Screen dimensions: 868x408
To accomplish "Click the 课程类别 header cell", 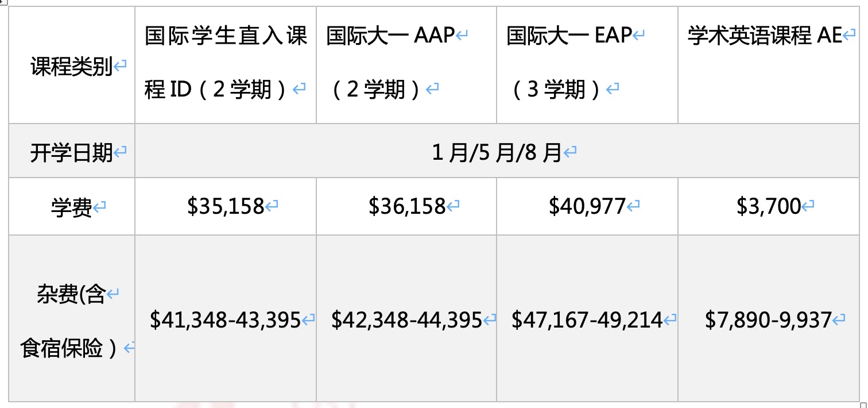I will pyautogui.click(x=71, y=68).
